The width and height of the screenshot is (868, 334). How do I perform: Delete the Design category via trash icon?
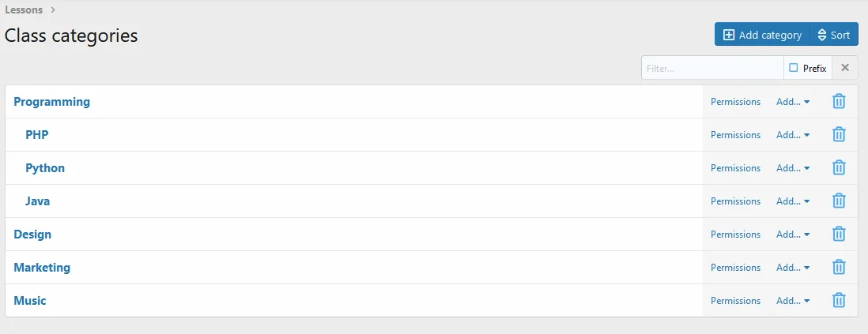(x=839, y=235)
